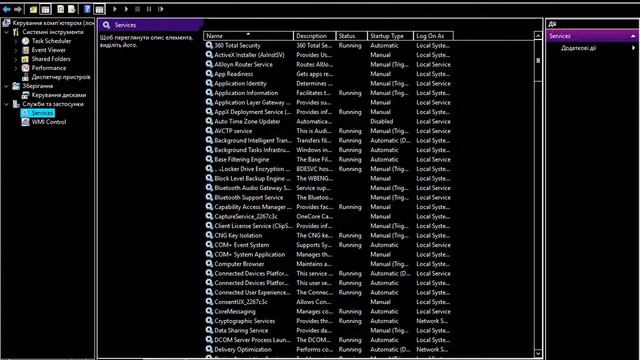This screenshot has width=640, height=360.
Task: Open the Додаткові дії submenu arrow
Action: pyautogui.click(x=633, y=48)
